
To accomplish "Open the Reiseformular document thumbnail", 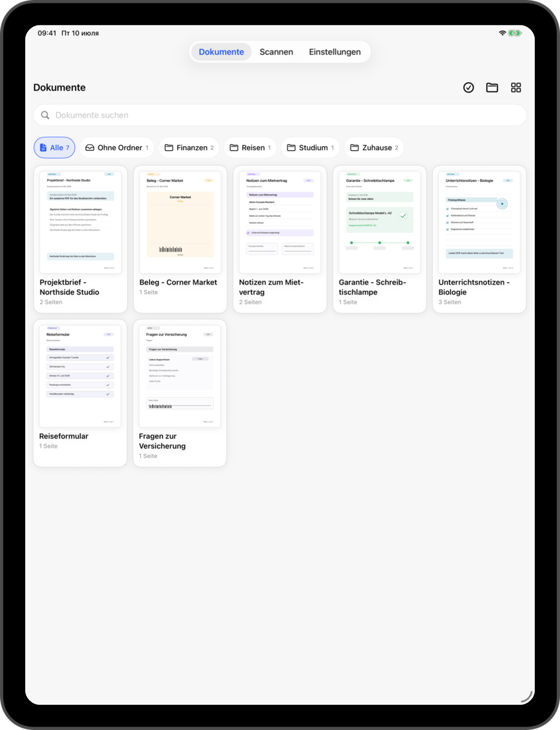I will tap(80, 376).
